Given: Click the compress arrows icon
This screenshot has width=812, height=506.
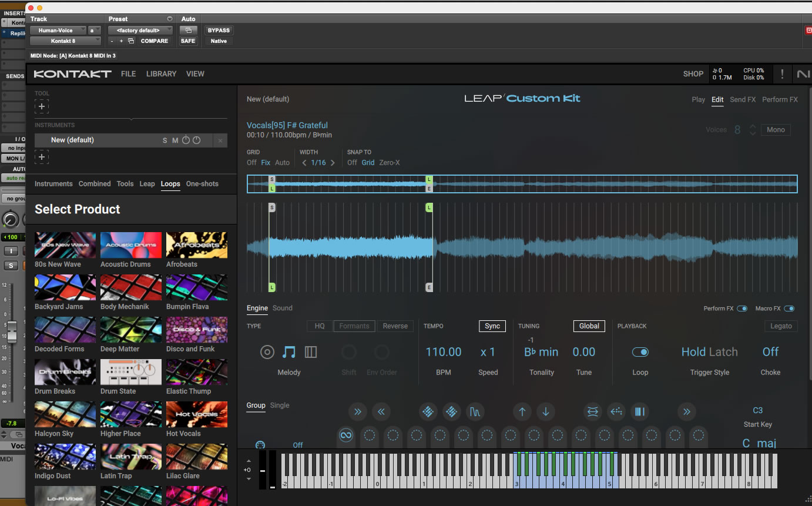Looking at the screenshot, I should point(592,412).
